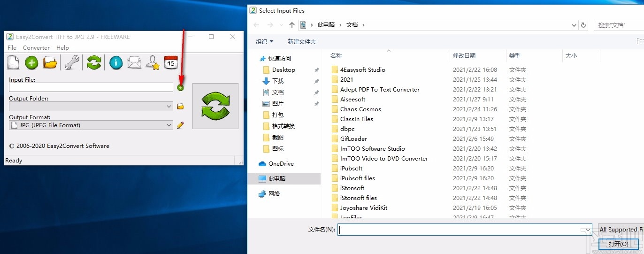Browse output folder with small folder icon
This screenshot has height=254, width=644.
point(180,107)
